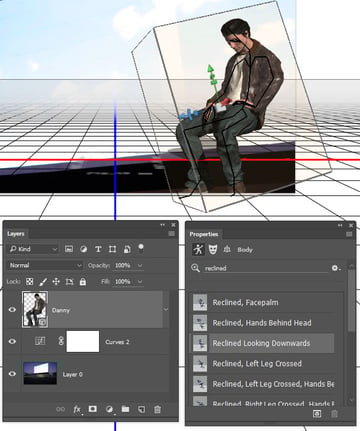Open the Normal blending mode dropdown
Image resolution: width=360 pixels, height=431 pixels.
pos(46,265)
